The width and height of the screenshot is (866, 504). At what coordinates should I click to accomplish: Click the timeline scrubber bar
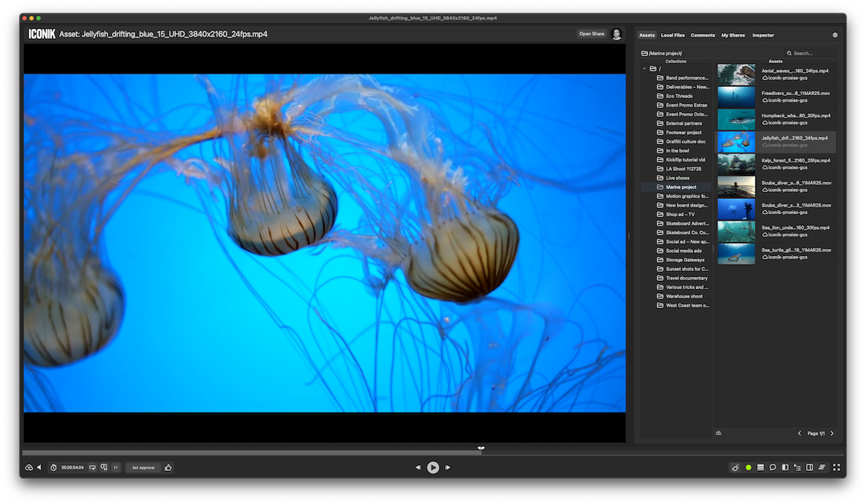click(x=289, y=453)
